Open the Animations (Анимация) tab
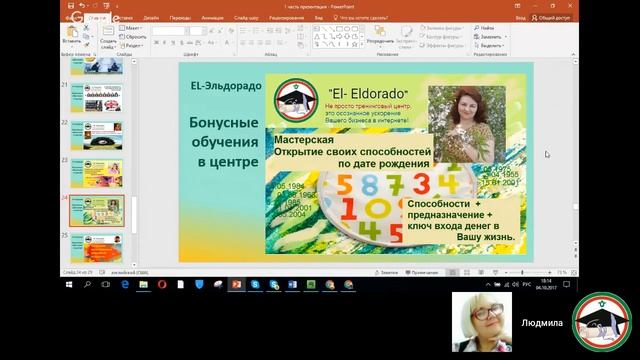 pos(212,18)
